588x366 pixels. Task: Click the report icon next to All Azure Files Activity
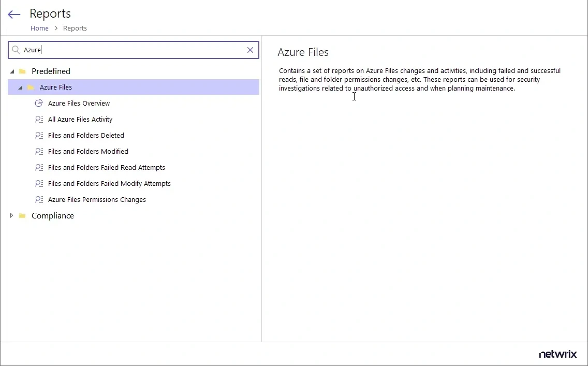(x=39, y=119)
